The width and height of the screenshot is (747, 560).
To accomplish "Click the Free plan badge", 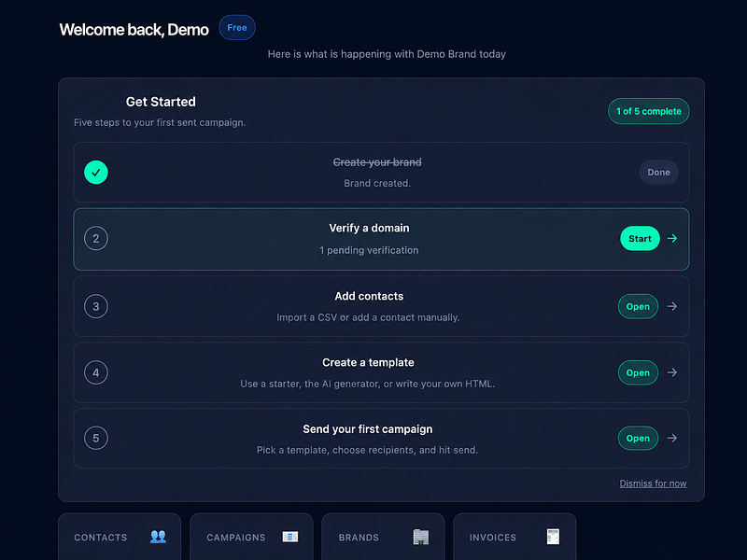I will [237, 28].
